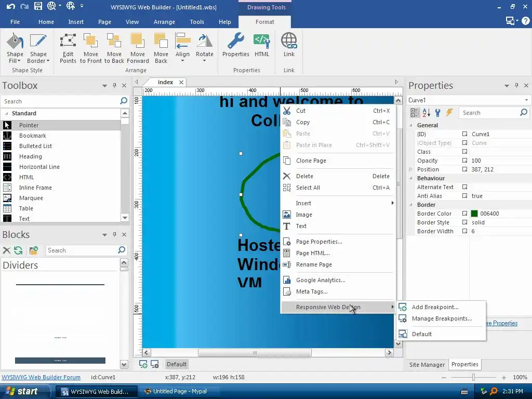Click the events lightning icon in Properties
Viewport: 532px width, 399px height.
point(449,113)
